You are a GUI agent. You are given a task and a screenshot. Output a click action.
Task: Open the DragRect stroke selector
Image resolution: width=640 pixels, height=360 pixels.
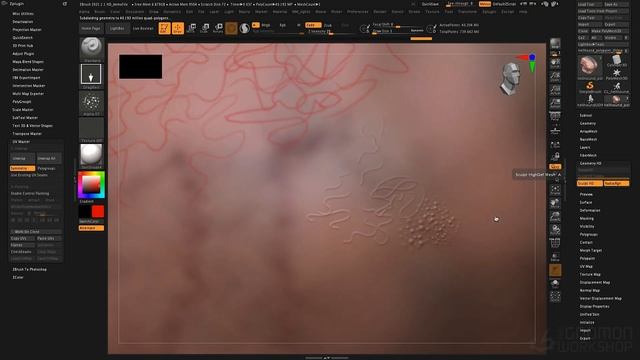coord(91,76)
